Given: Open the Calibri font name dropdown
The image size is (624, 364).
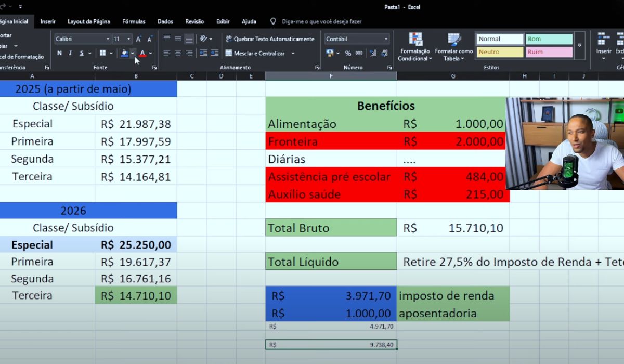Looking at the screenshot, I should (83, 39).
